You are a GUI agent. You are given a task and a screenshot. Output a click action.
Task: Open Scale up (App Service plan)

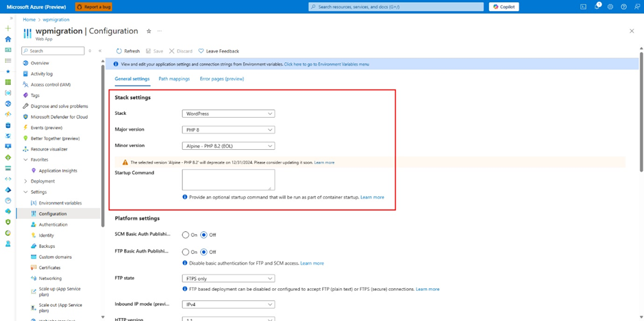click(x=60, y=292)
